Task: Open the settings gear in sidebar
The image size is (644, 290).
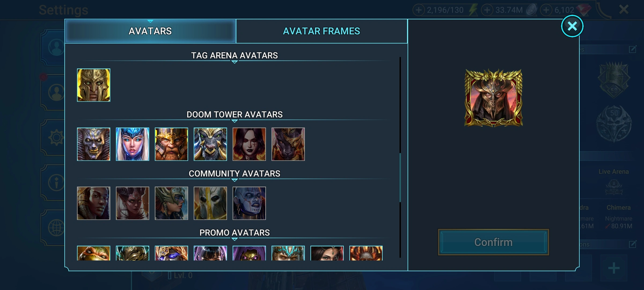Action: click(56, 137)
